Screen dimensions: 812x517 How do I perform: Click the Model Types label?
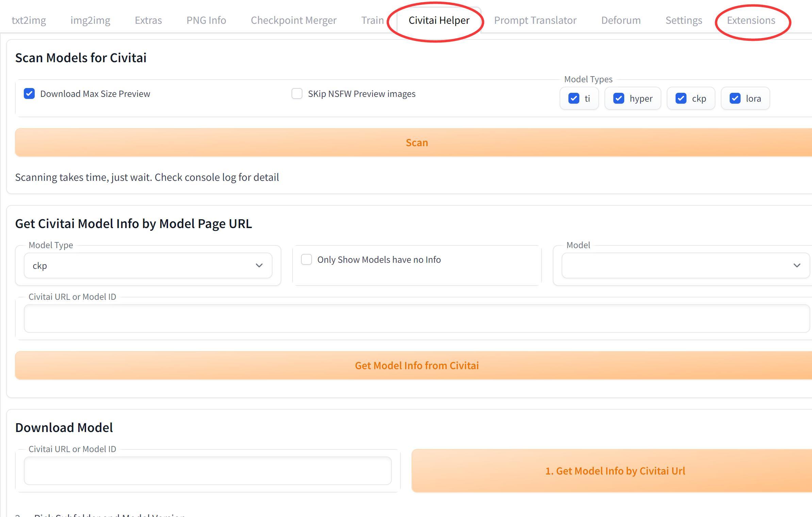(588, 79)
